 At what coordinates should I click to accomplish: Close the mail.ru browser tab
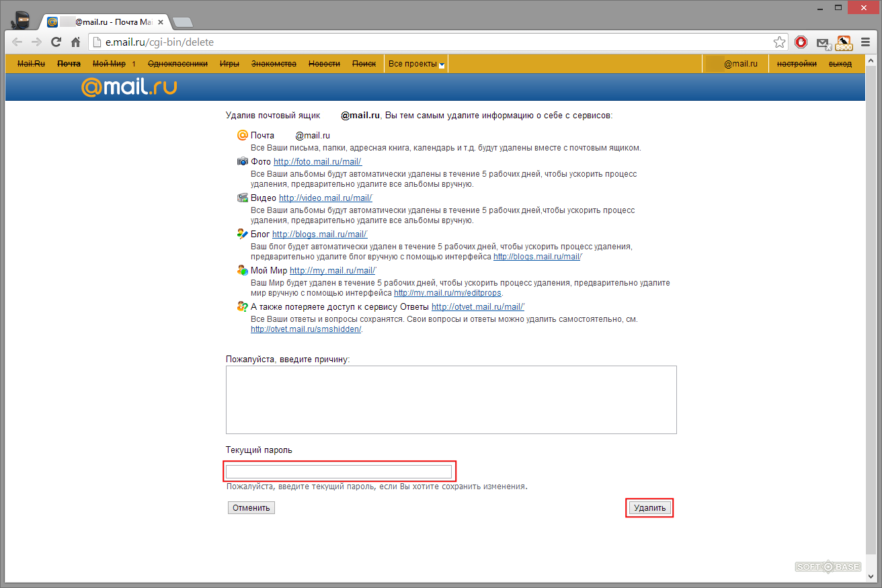(x=161, y=22)
